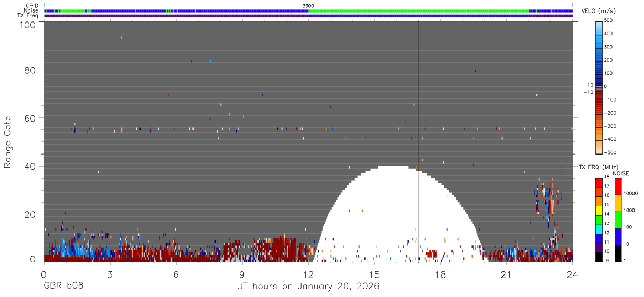Click the UT hour axis label 6

(x=176, y=274)
